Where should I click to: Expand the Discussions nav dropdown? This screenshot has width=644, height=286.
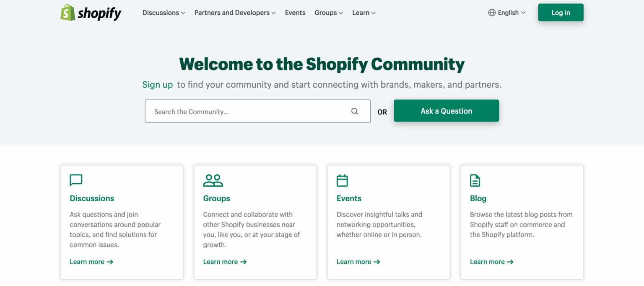tap(164, 13)
